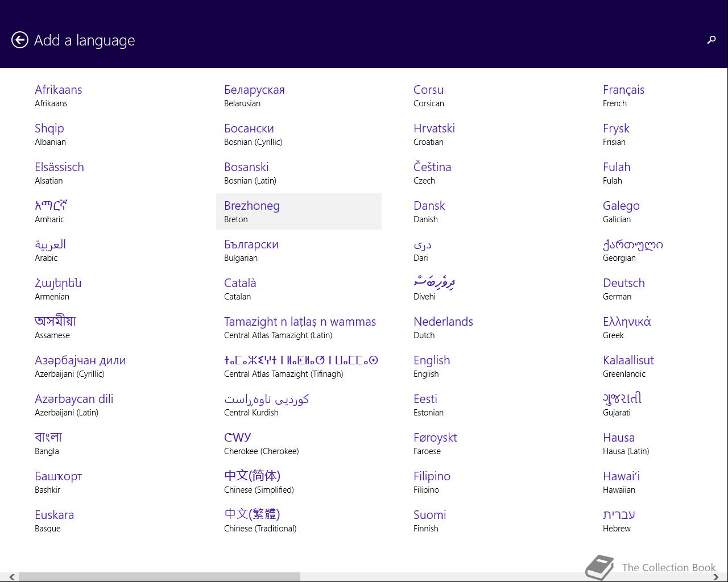The width and height of the screenshot is (728, 582).
Task: Pick the Amharic language entry
Action: (109, 211)
